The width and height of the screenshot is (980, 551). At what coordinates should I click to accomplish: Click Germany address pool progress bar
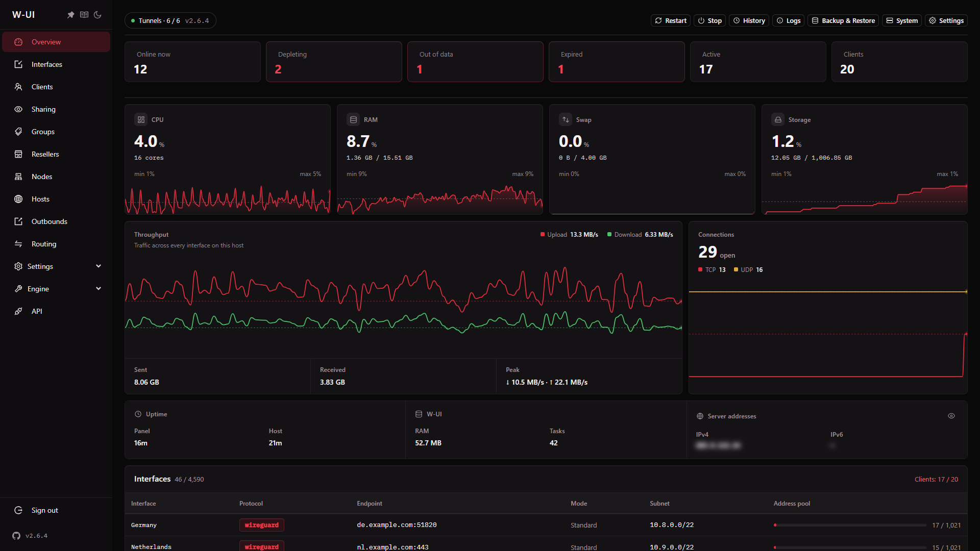tap(850, 525)
